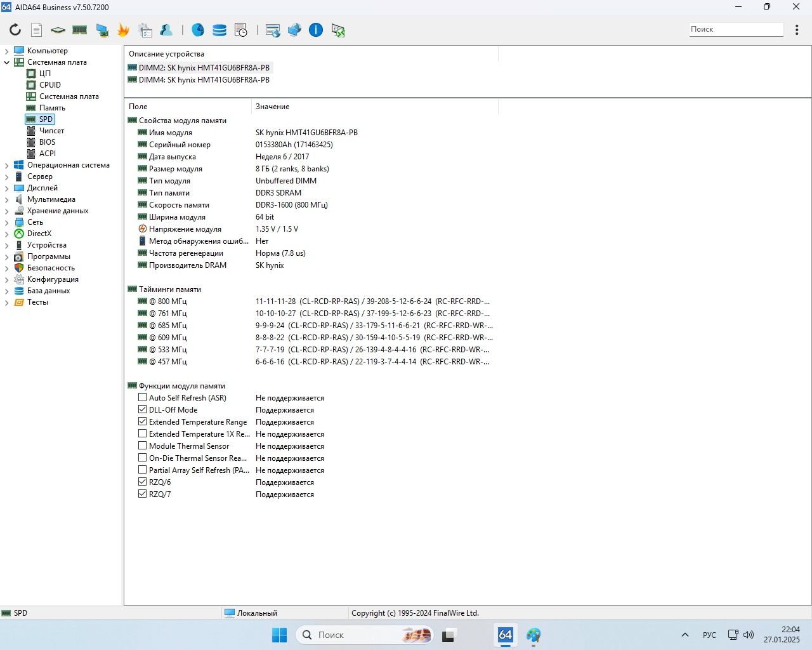812x650 pixels.
Task: Select CPUID in the sidebar tree
Action: coord(50,85)
